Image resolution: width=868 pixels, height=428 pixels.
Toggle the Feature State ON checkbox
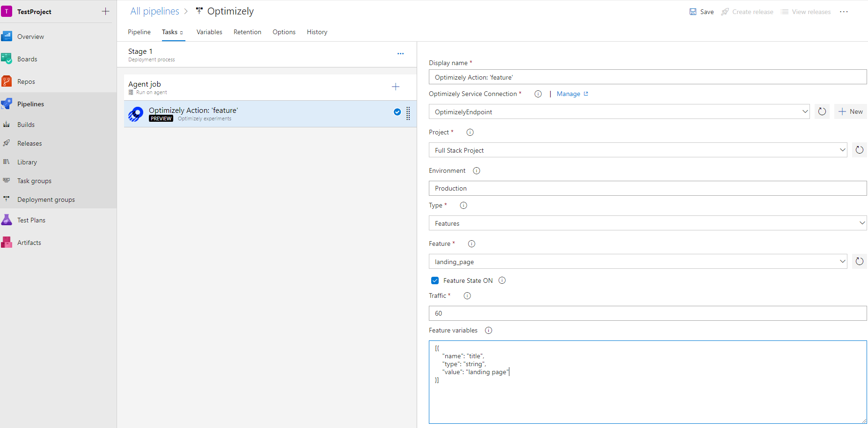(435, 280)
